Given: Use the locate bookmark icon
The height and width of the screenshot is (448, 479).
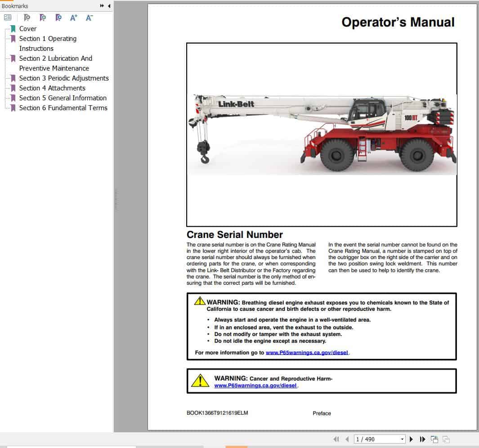Looking at the screenshot, I should click(x=58, y=18).
